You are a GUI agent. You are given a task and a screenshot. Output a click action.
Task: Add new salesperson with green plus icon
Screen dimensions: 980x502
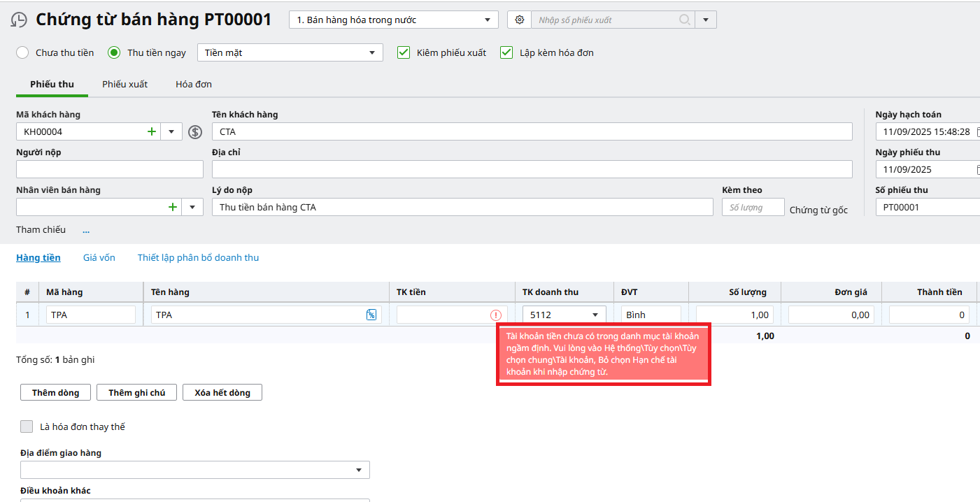pyautogui.click(x=172, y=207)
